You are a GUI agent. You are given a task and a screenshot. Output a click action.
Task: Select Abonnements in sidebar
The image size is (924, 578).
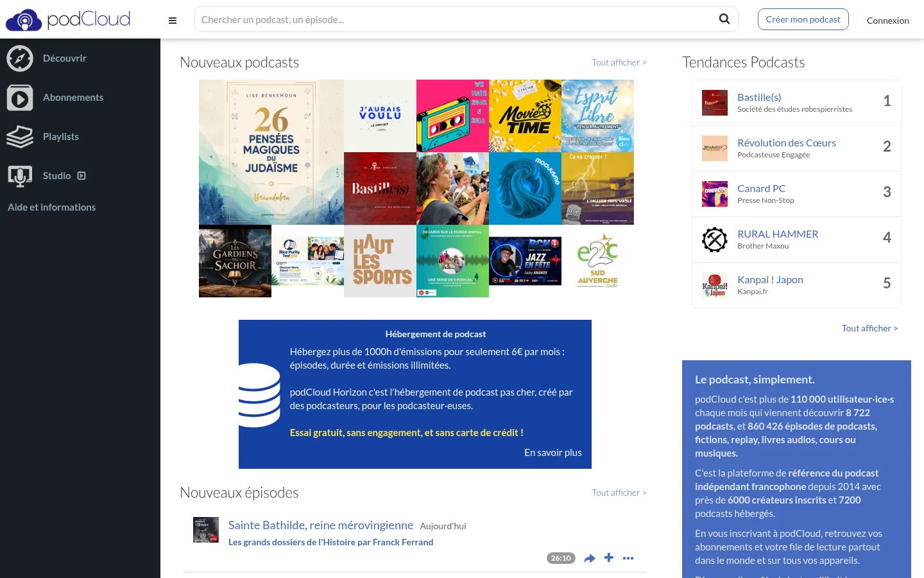[73, 98]
